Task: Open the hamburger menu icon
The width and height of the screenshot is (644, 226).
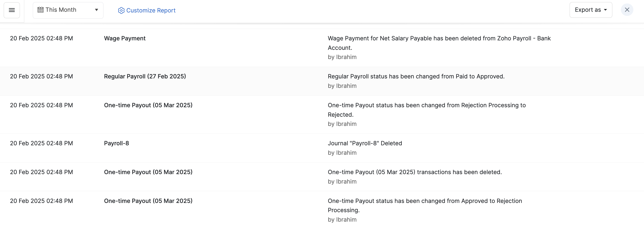Action: point(12,10)
